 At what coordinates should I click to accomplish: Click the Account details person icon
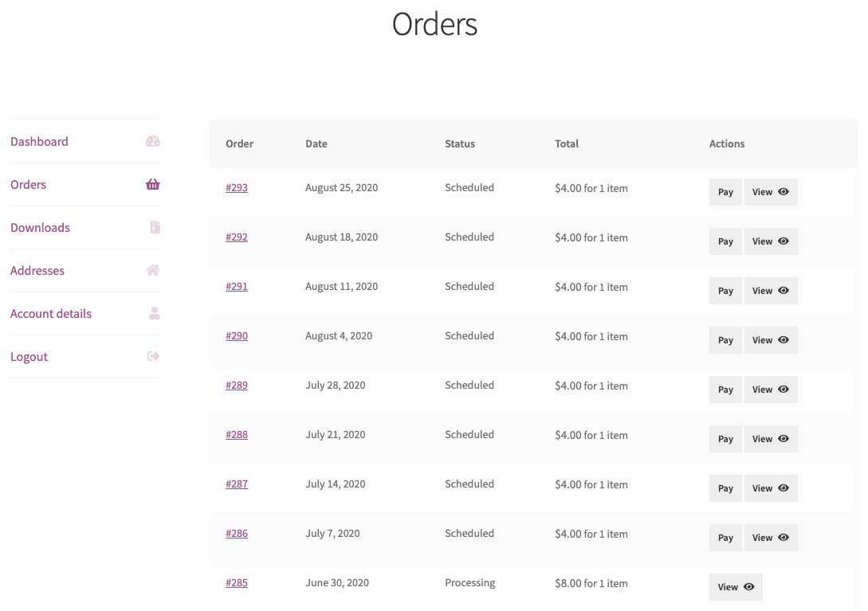[155, 314]
